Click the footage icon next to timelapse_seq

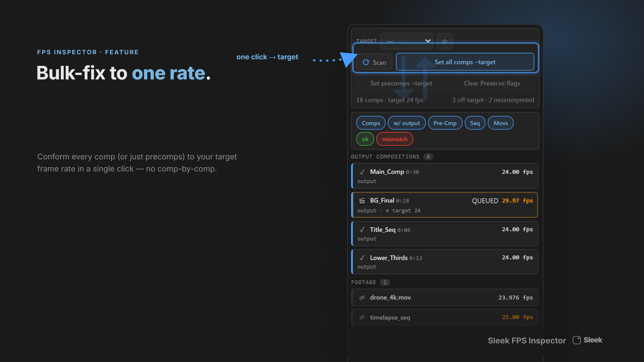[x=362, y=317]
